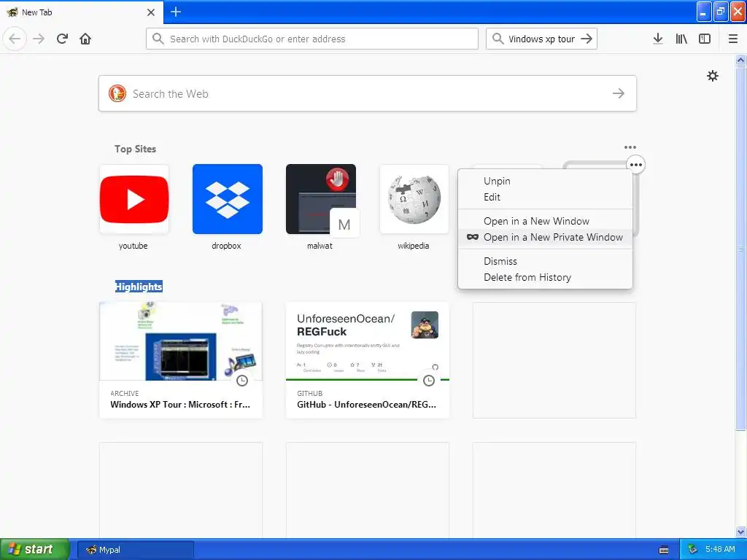
Task: Click history clock icon on Windows XP Tour card
Action: point(242,381)
